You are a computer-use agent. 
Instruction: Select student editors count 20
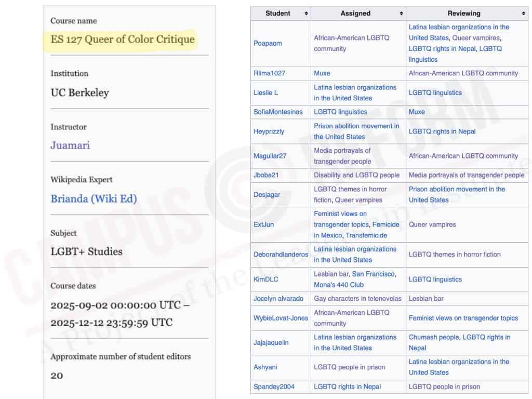tap(57, 376)
